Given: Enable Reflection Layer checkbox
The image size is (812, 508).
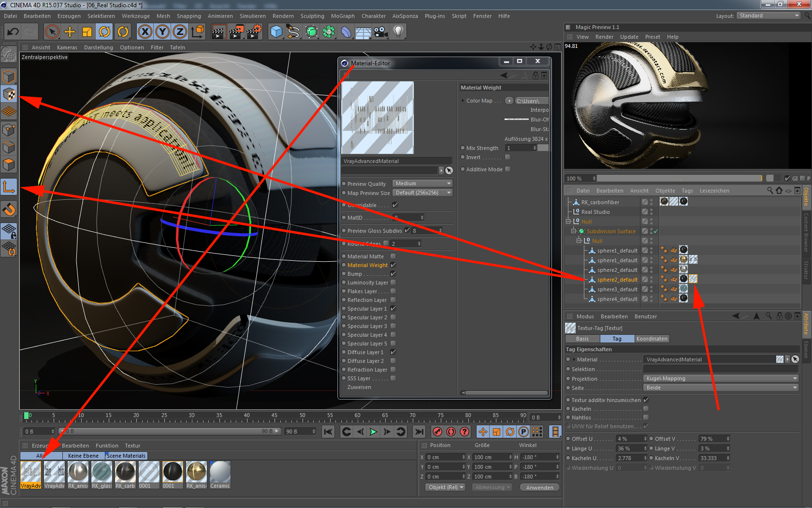Looking at the screenshot, I should coord(393,300).
